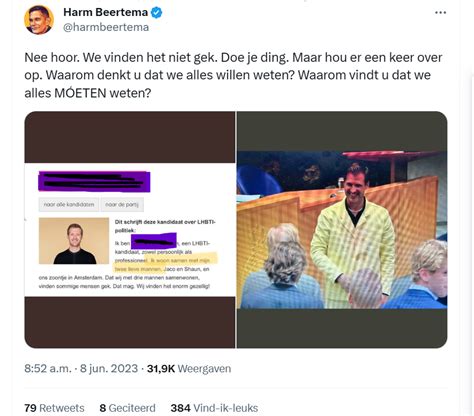Click the 'naar alle kandidaten' button in image

(x=69, y=204)
